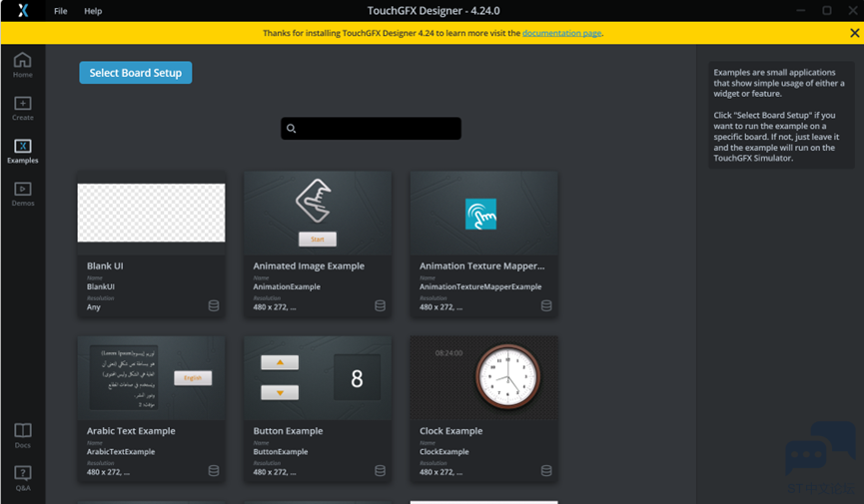This screenshot has width=864, height=504.
Task: Close the TouchGFX Designer window
Action: 852,10
